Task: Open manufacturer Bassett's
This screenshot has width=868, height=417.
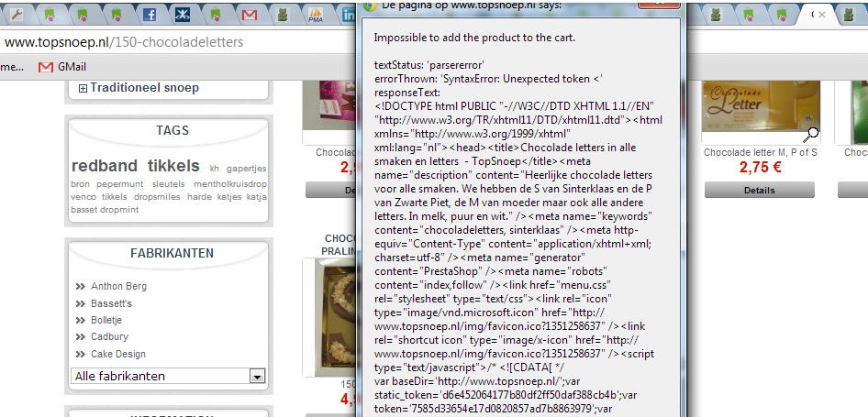Action: 111,303
